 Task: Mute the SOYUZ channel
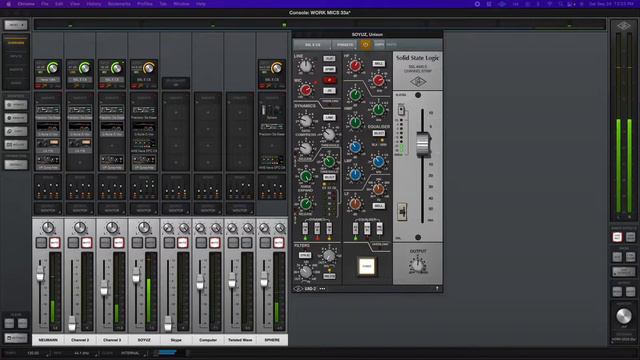pos(150,243)
